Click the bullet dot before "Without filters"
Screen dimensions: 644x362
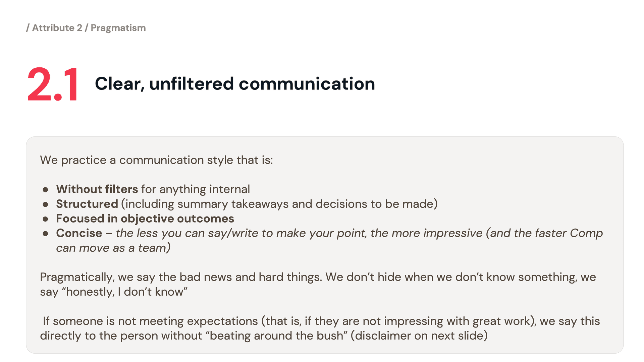[x=45, y=190]
